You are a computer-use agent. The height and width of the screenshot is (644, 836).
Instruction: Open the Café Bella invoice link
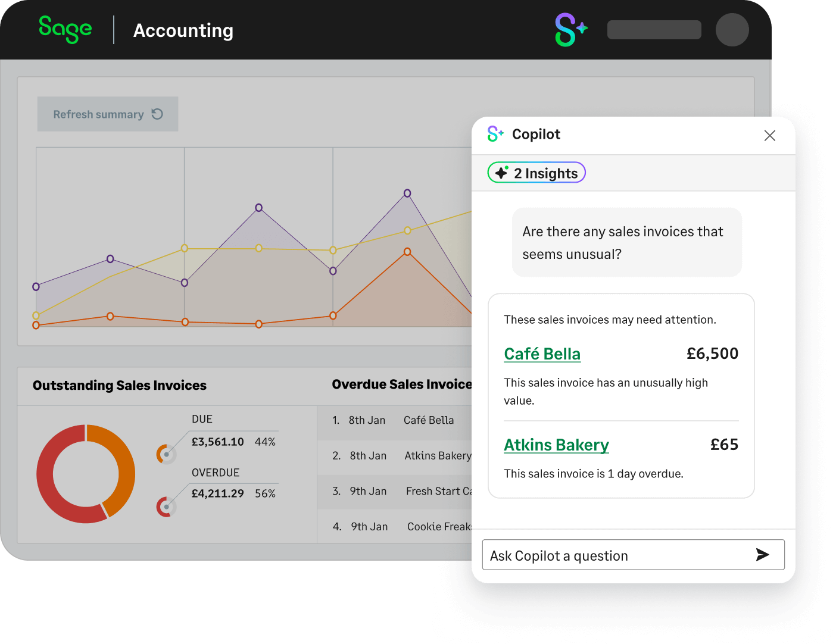[x=542, y=354]
